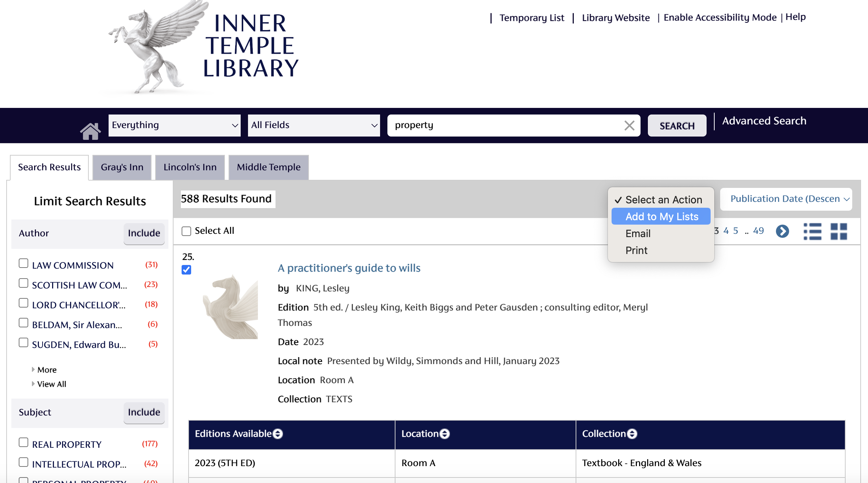Choose Email from the action menu

point(661,233)
